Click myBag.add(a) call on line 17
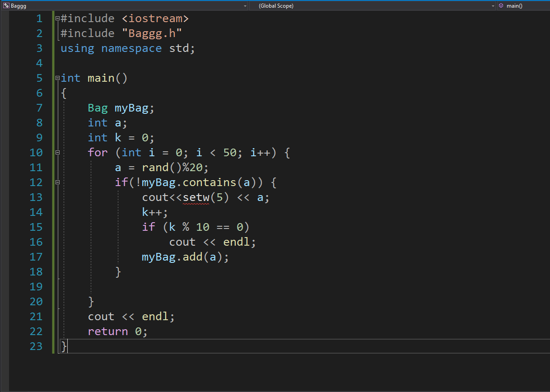This screenshot has width=550, height=392. [x=182, y=257]
